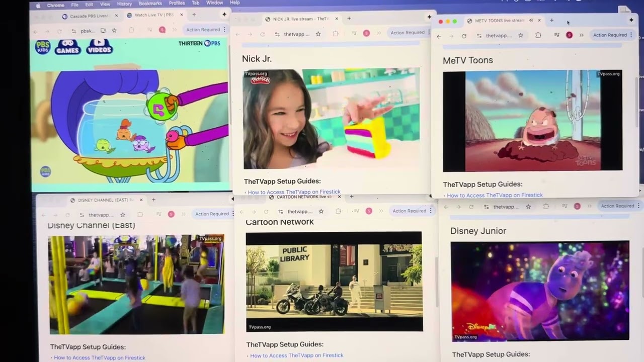Click the address bar in the Nick Jr. window

tap(297, 34)
